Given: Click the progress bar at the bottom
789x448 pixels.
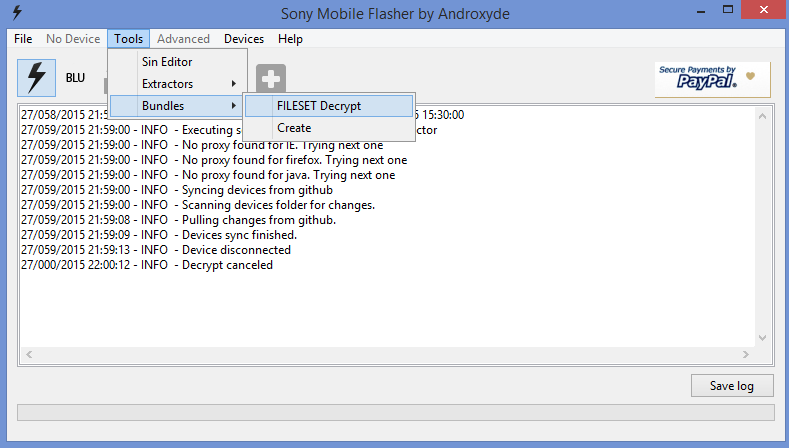Looking at the screenshot, I should 395,413.
